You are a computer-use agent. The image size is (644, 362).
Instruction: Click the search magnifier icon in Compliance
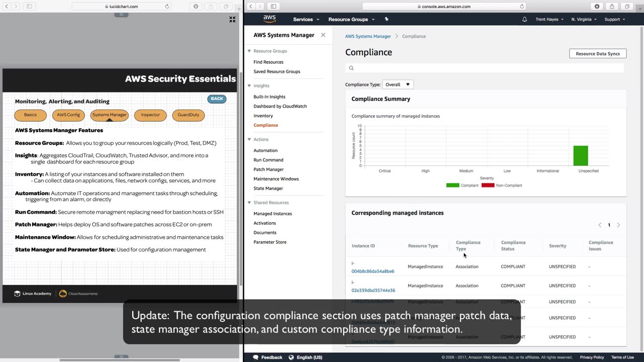pos(351,68)
